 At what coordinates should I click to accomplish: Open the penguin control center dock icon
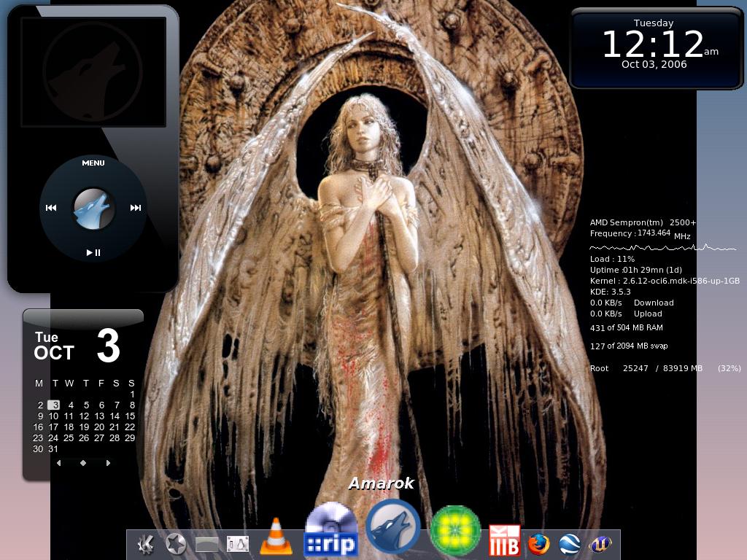(x=237, y=544)
